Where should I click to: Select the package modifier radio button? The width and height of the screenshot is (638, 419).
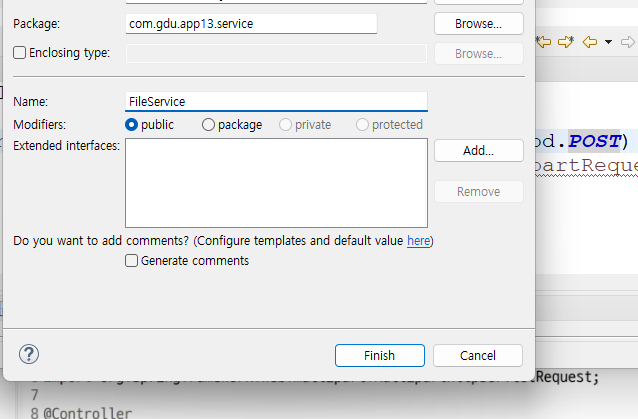(208, 124)
